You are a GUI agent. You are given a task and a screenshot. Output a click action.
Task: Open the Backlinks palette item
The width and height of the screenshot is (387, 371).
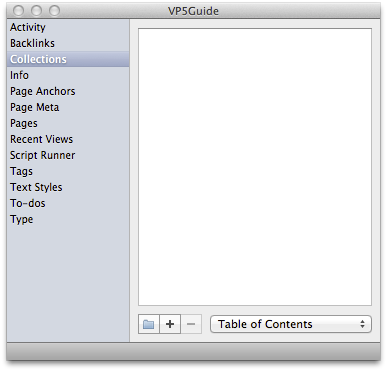pyautogui.click(x=68, y=43)
